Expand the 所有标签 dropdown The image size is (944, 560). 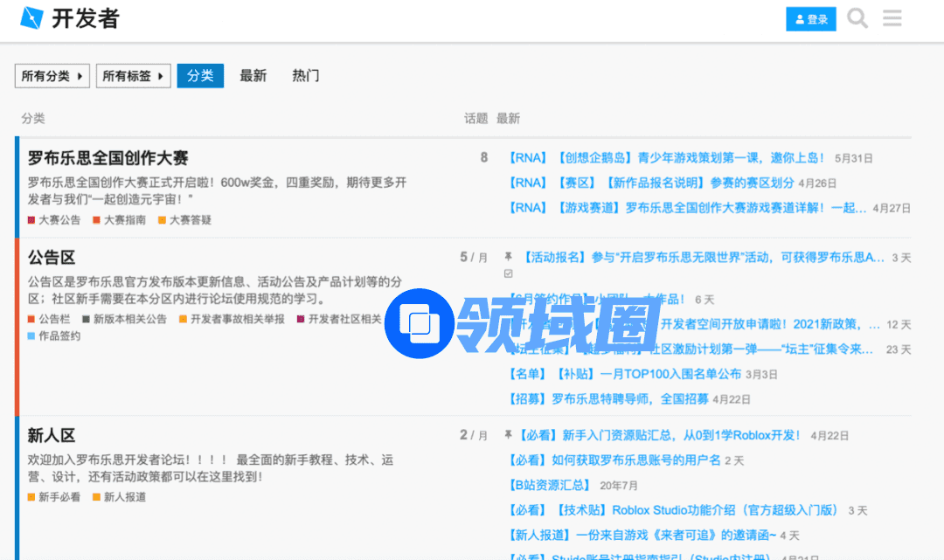[x=133, y=76]
